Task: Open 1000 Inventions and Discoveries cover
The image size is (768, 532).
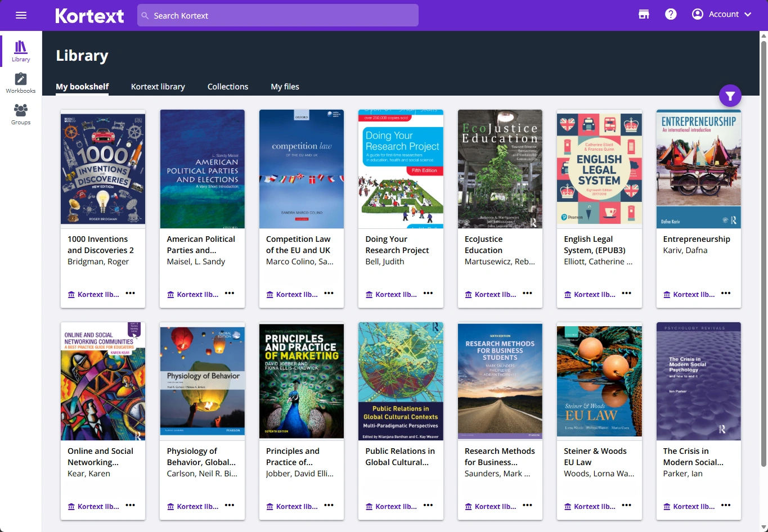Action: click(103, 169)
